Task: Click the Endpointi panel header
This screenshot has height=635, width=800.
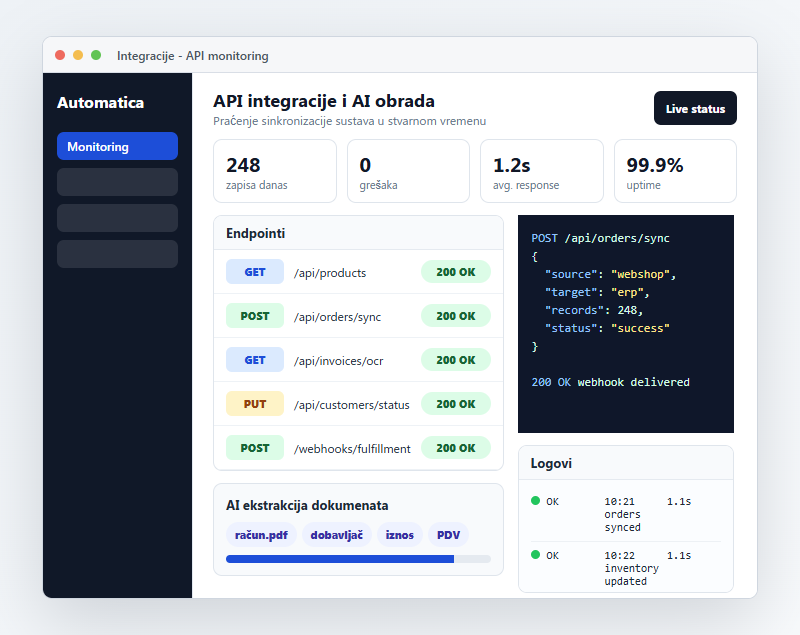Action: pos(358,233)
